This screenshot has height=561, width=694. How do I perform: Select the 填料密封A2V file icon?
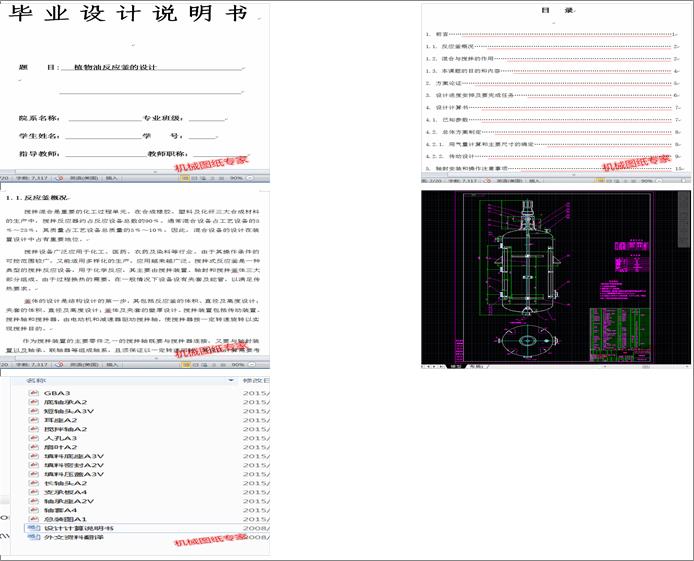(33, 465)
